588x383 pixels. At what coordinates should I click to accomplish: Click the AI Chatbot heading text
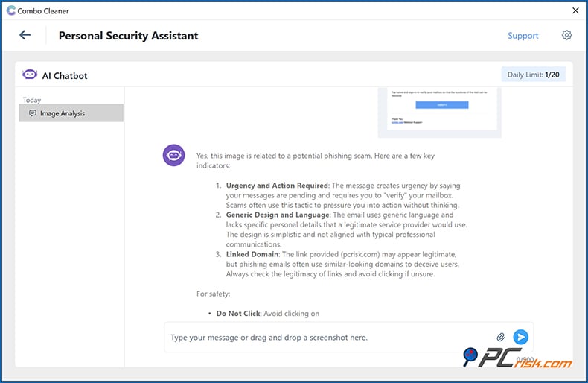tap(65, 75)
